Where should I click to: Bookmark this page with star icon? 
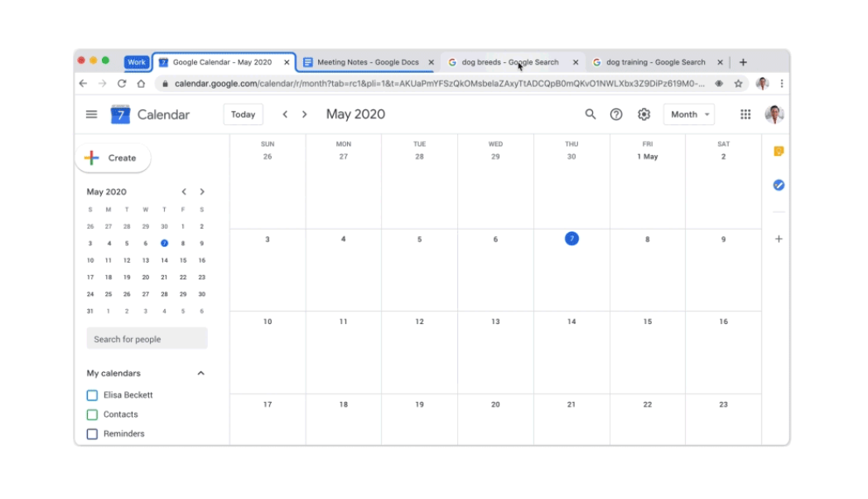tap(738, 84)
